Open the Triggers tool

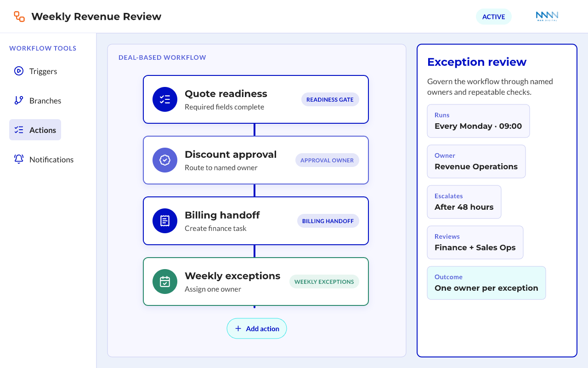(x=43, y=71)
